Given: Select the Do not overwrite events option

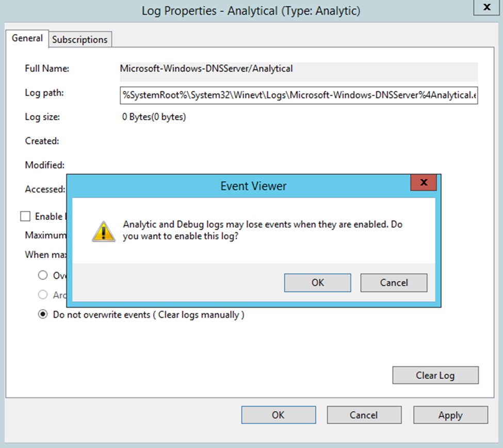Looking at the screenshot, I should tap(43, 314).
